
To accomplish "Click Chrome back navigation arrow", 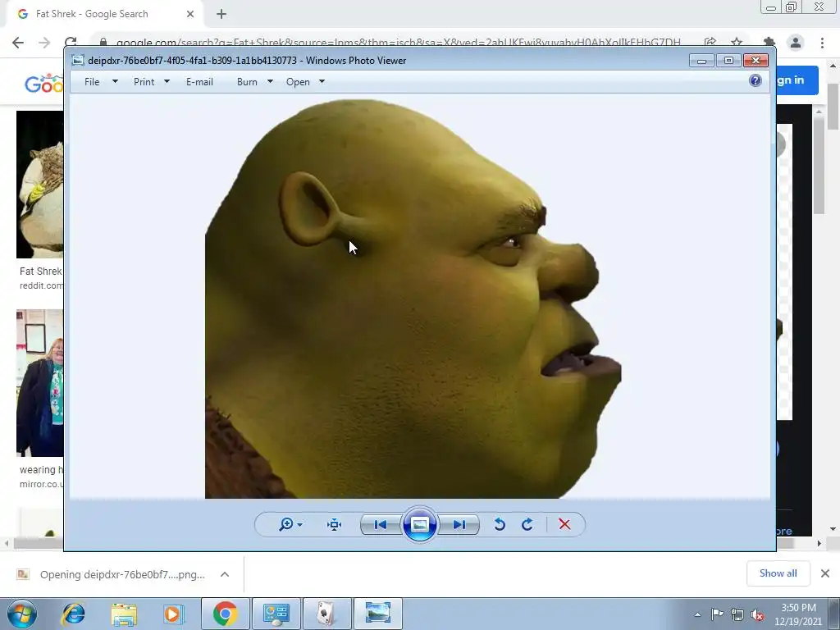I will 18,43.
